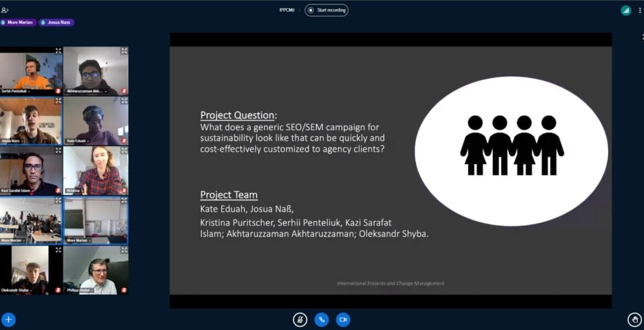Toggle microphone mute button
Screen dimensions: 644x330
[x=300, y=320]
